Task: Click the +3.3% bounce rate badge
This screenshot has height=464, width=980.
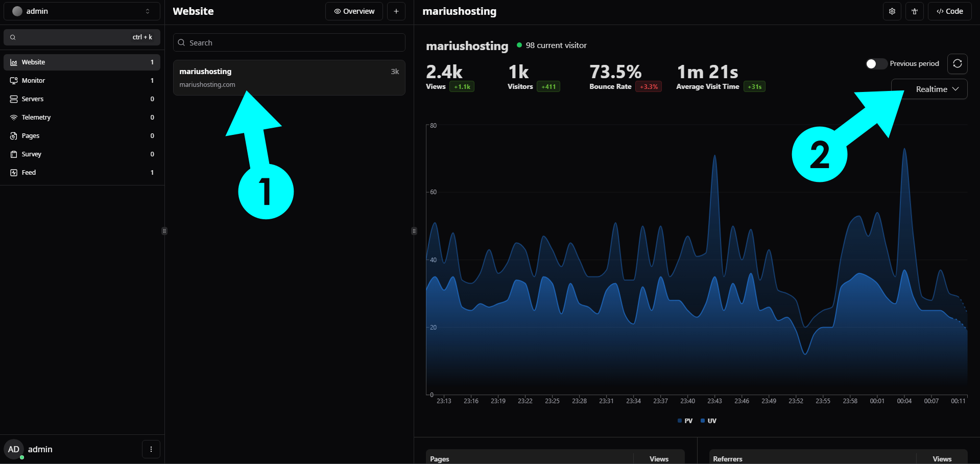Action: click(649, 87)
